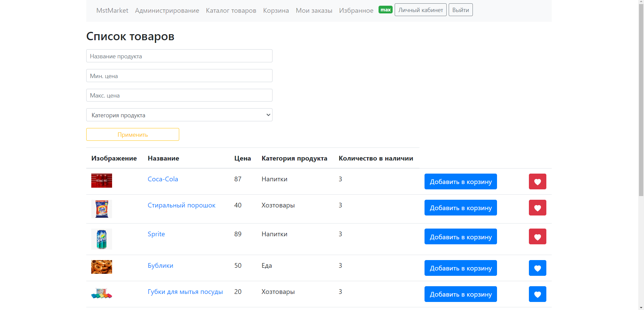Add Бублики to favorites with heart
644x310 pixels.
click(537, 268)
